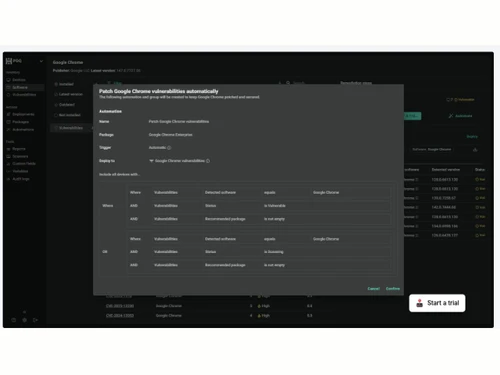The image size is (500, 375).
Task: Click the Software: Google Chrome filter chip
Action: pyautogui.click(x=432, y=149)
